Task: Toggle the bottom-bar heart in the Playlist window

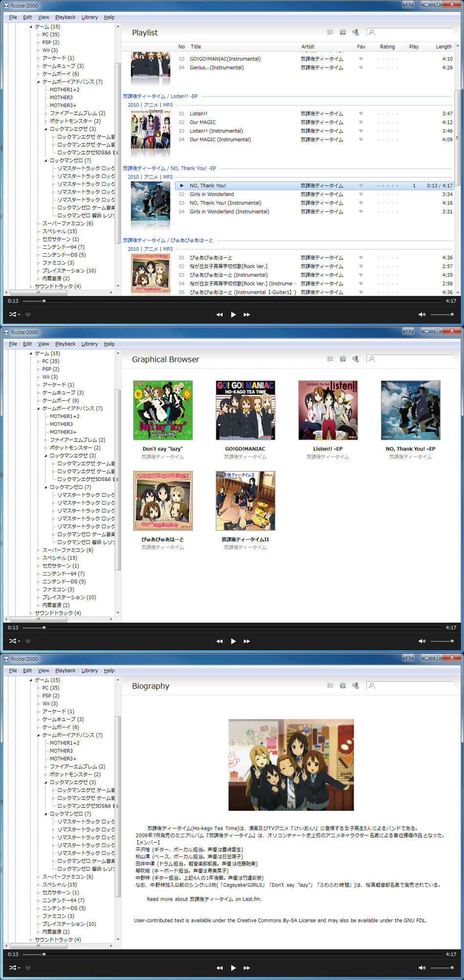Action: tap(28, 315)
